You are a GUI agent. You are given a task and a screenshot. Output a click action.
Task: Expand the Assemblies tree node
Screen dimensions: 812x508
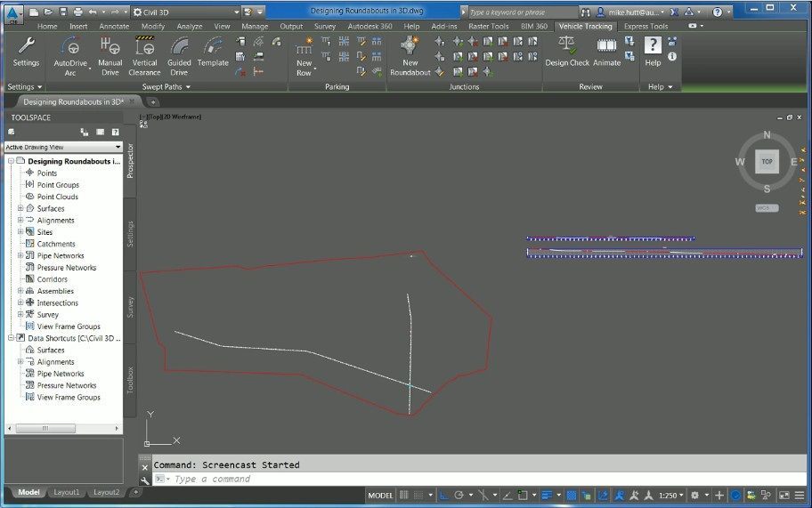click(20, 291)
